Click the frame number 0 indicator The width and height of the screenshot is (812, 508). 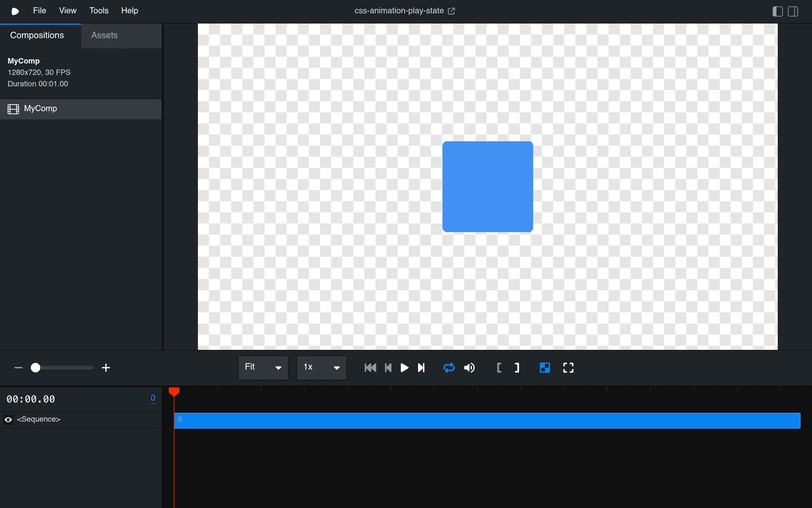[x=153, y=398]
